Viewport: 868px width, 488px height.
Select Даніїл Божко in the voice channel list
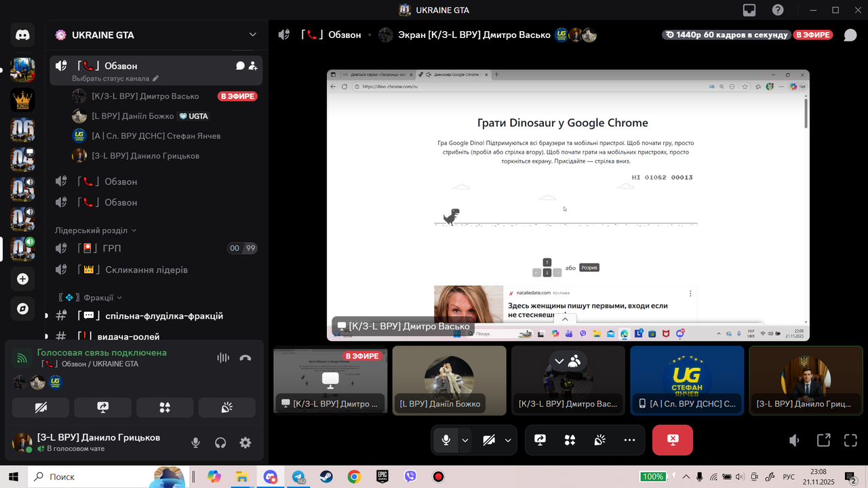(x=165, y=116)
